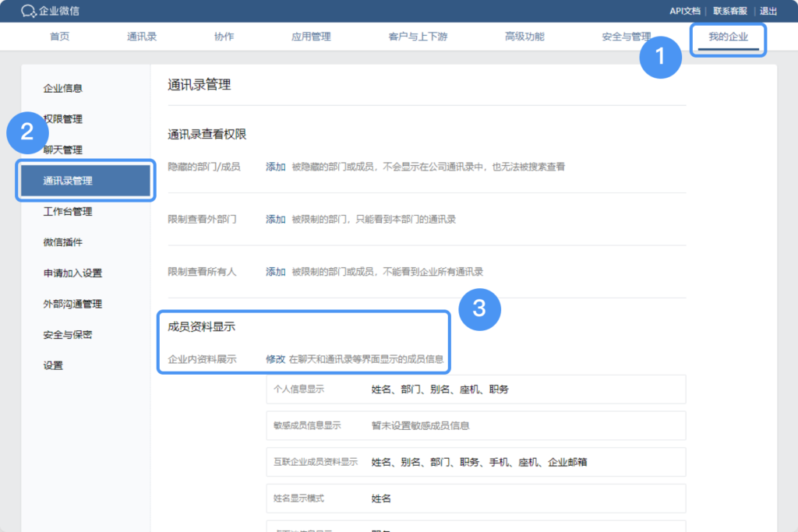Open the 我的企业 tab

pos(729,37)
